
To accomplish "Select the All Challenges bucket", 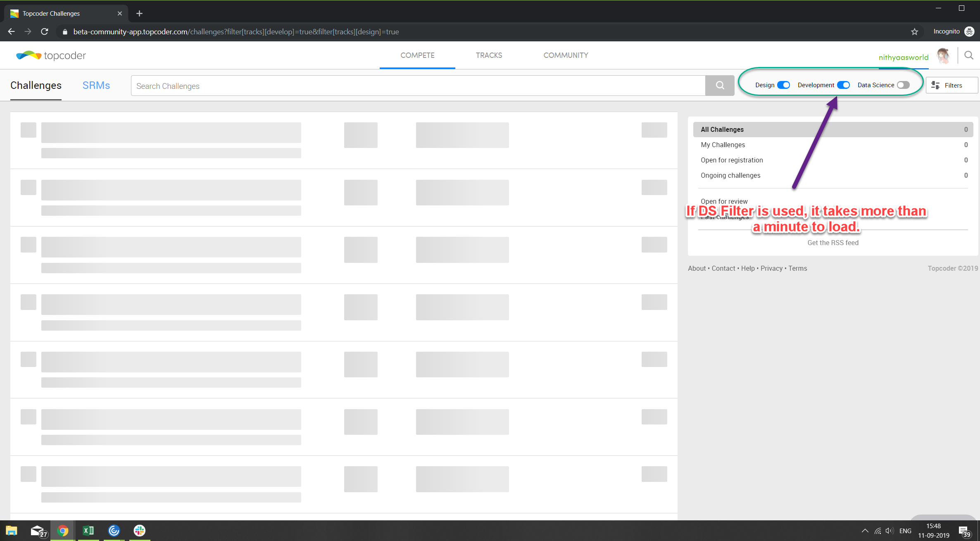I will coord(833,129).
